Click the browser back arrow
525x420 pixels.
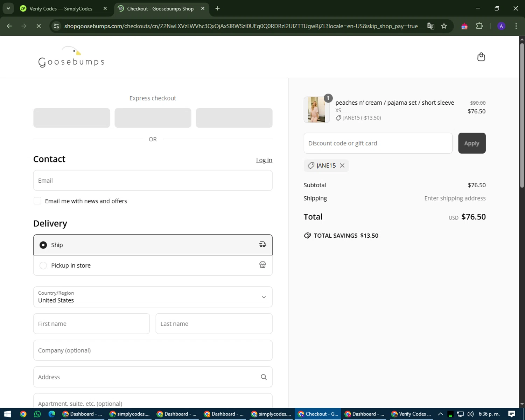click(x=9, y=26)
